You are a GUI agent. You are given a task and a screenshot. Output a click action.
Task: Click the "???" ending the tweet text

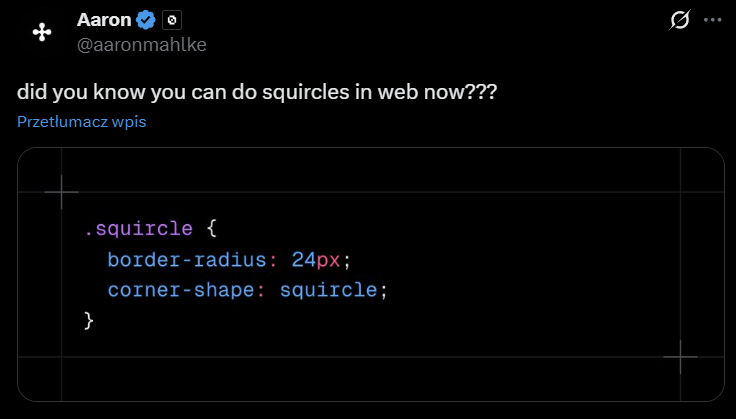pyautogui.click(x=483, y=93)
